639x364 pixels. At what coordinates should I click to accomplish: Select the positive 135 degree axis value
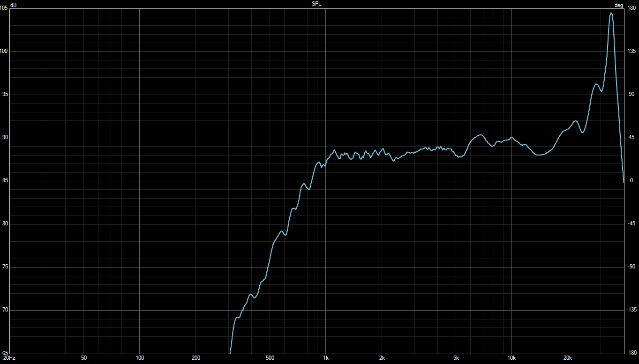point(631,52)
